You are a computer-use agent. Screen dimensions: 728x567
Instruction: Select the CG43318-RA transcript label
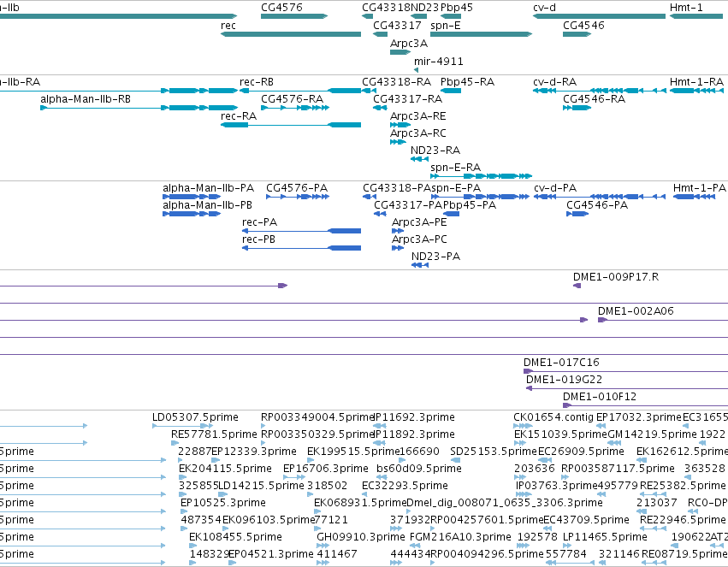pos(396,82)
